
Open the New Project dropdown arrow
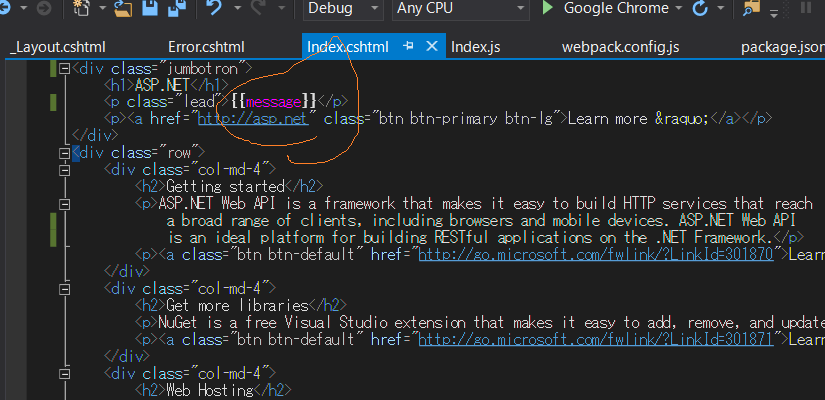102,8
